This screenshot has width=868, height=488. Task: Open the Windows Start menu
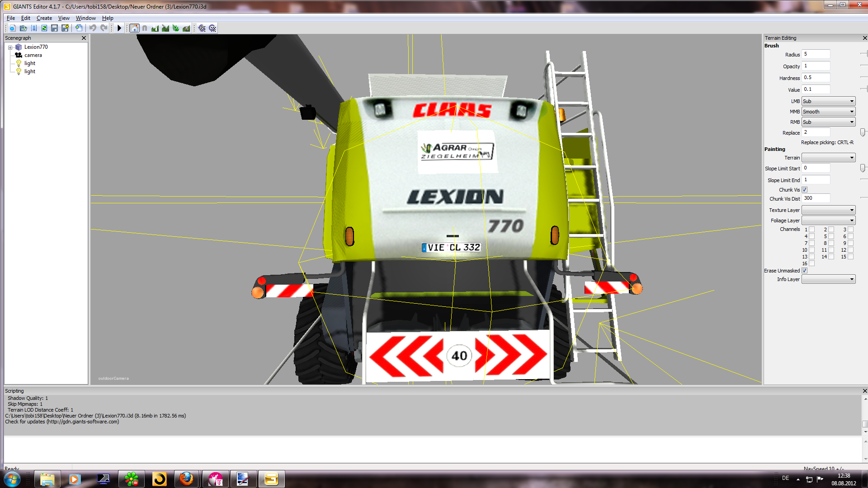(x=12, y=479)
